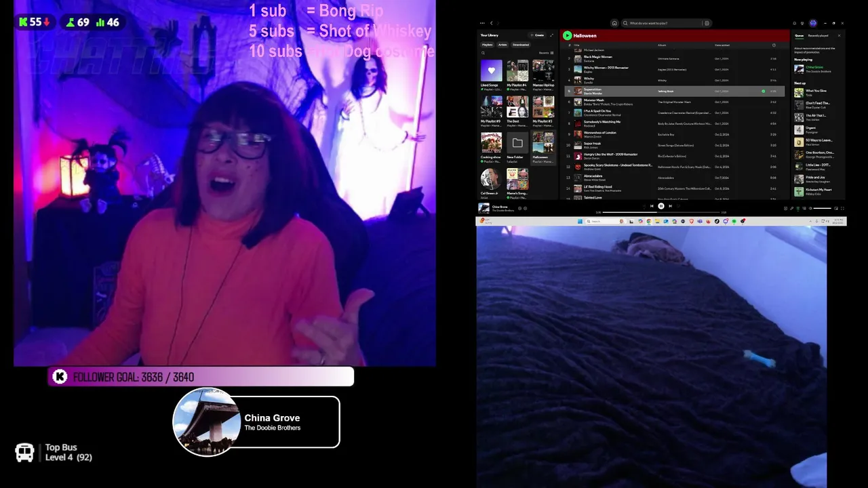The width and height of the screenshot is (868, 488).
Task: Click Kickstart My Heart in queue
Action: (817, 191)
